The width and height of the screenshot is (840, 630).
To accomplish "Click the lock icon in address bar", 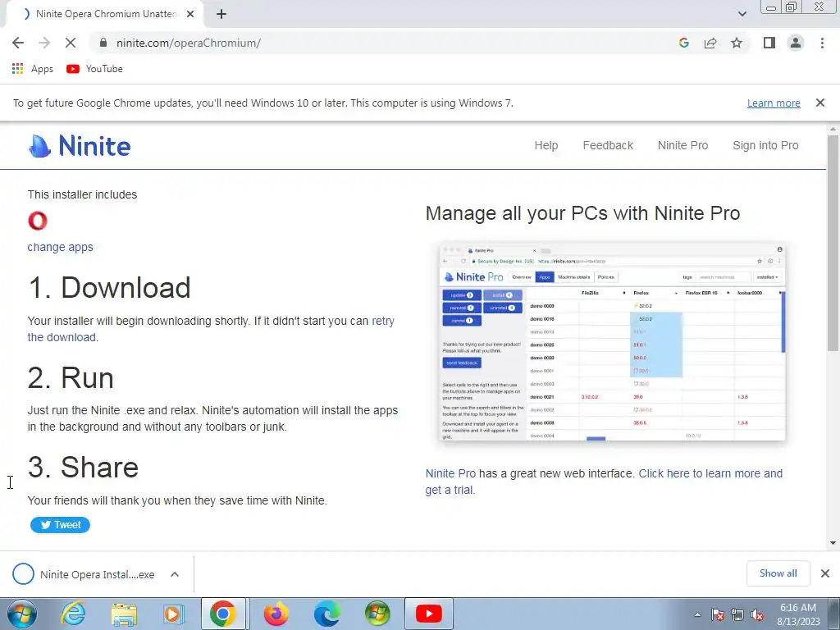I will (103, 43).
